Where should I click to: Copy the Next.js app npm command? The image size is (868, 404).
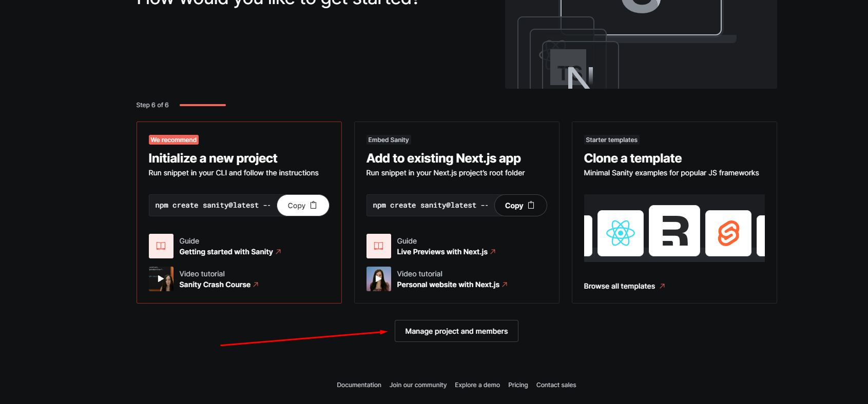520,206
